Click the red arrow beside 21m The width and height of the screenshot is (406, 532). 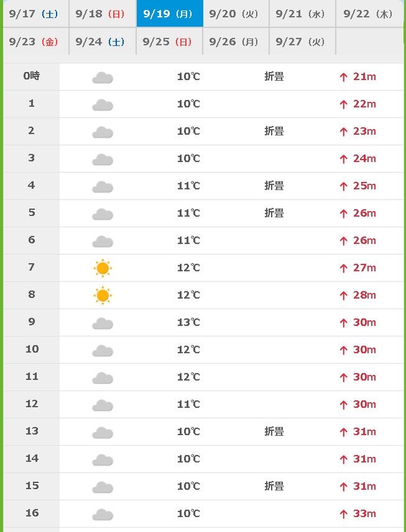point(344,77)
